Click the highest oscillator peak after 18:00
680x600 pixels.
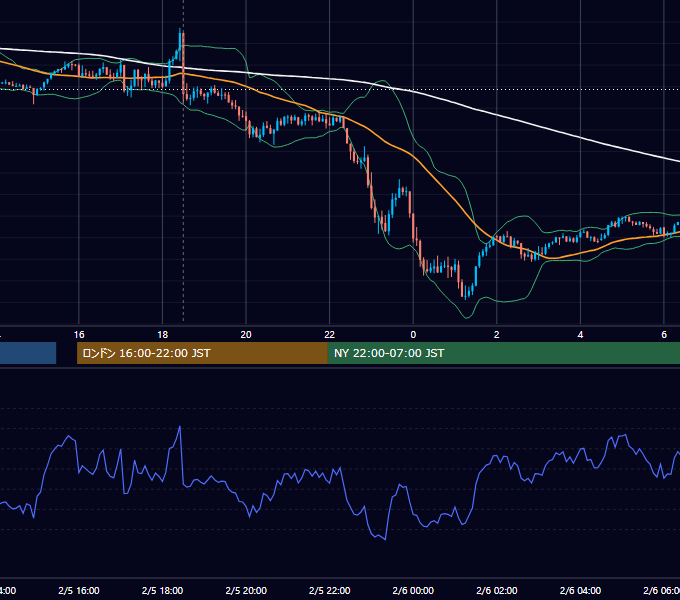coord(180,427)
